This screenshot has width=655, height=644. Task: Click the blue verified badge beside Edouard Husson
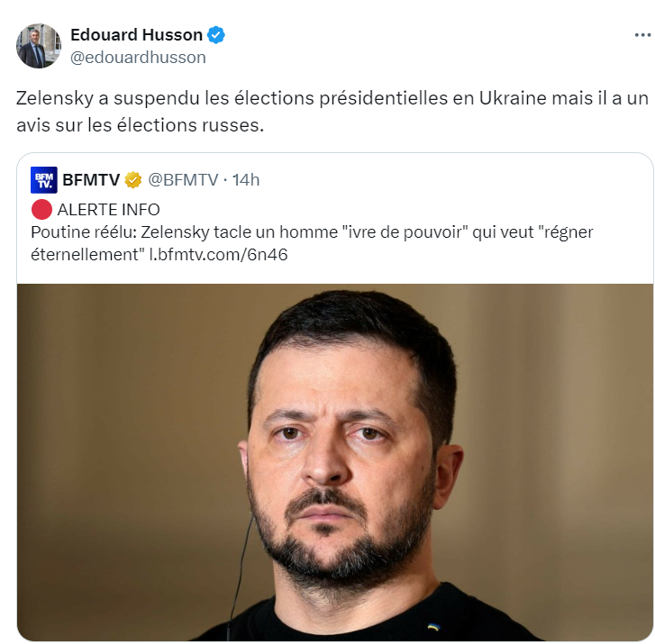(216, 35)
